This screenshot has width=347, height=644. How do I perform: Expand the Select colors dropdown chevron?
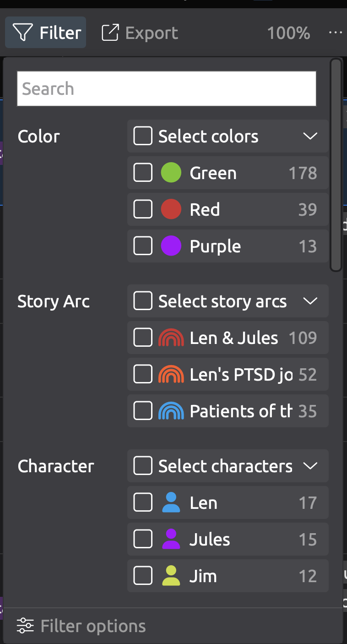pyautogui.click(x=310, y=136)
